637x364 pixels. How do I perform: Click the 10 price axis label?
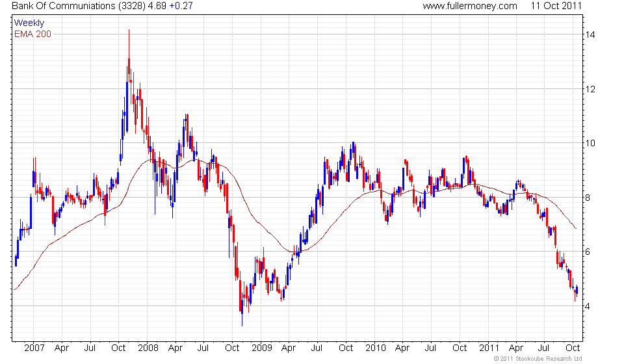(590, 143)
